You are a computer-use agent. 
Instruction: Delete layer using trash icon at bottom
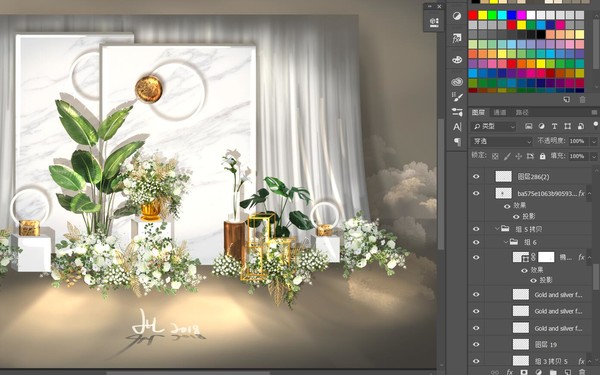(582, 372)
